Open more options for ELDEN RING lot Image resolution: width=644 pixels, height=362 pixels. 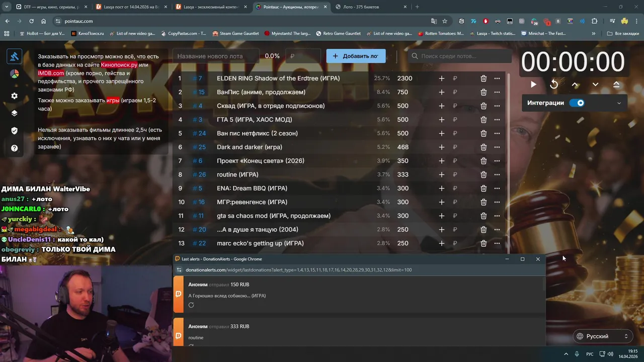pos(497,78)
